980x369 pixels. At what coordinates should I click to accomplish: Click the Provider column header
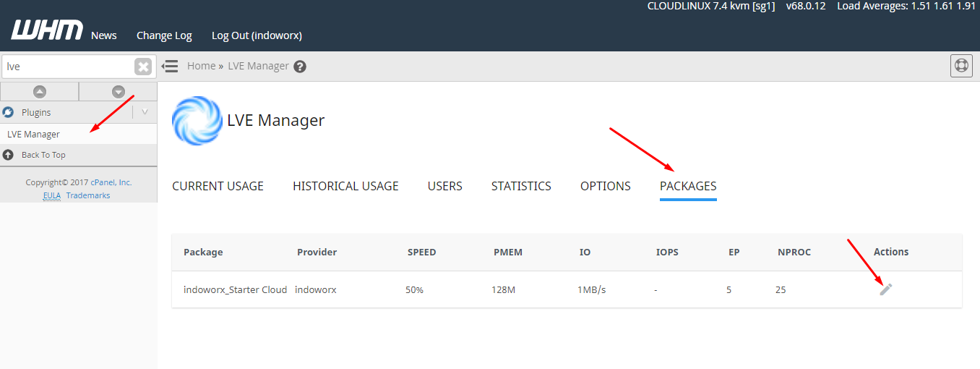click(317, 252)
